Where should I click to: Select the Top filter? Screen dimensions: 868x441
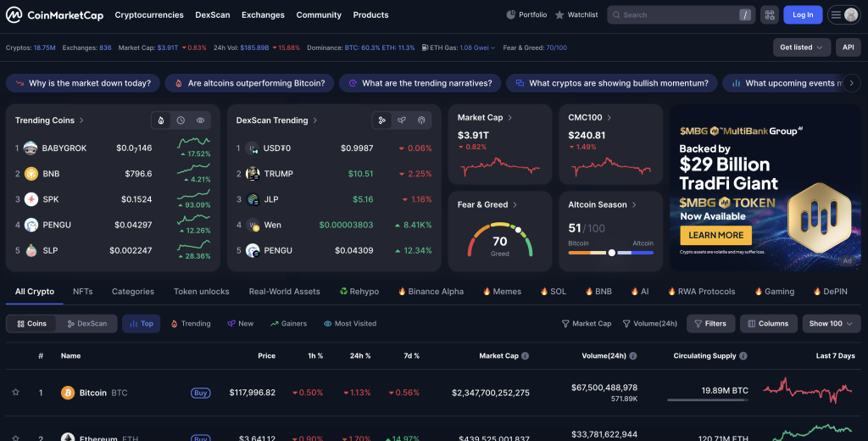142,324
